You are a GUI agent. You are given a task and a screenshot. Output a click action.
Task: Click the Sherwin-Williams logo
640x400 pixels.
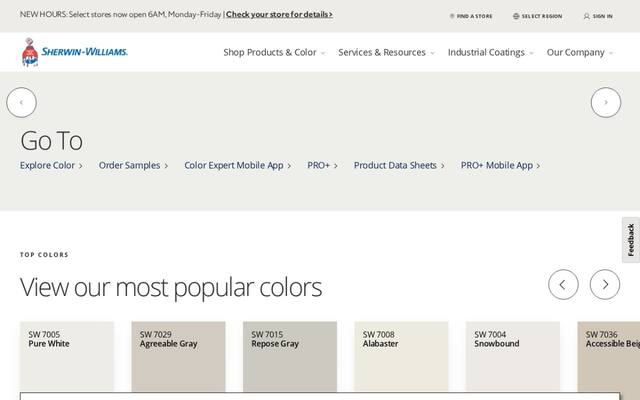(x=74, y=52)
